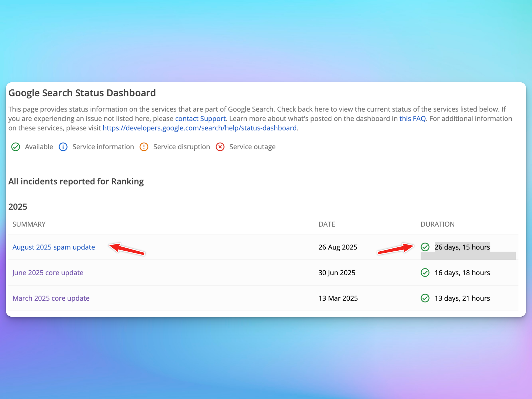Open the August 2025 spam update link
Screen dimensions: 532x399
pos(53,247)
